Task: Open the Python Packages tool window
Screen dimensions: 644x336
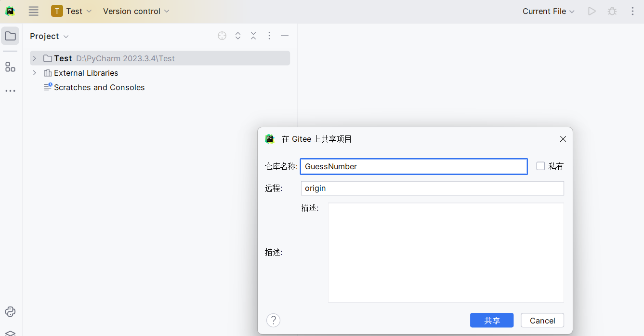Action: point(10,311)
